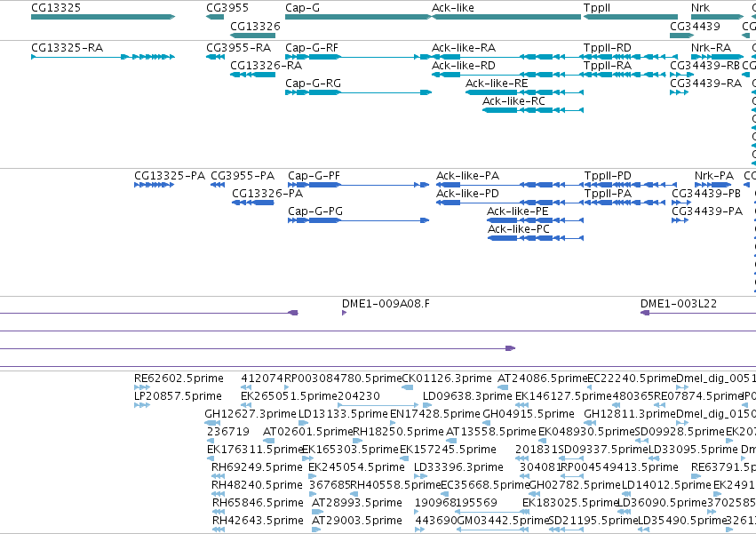Select the GH04915.5prime EST label

click(529, 414)
